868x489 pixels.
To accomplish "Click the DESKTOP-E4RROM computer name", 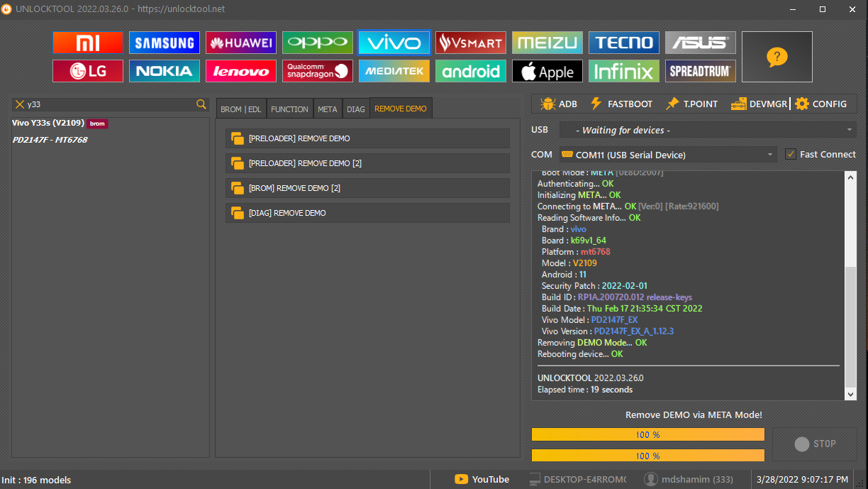I will [x=578, y=479].
